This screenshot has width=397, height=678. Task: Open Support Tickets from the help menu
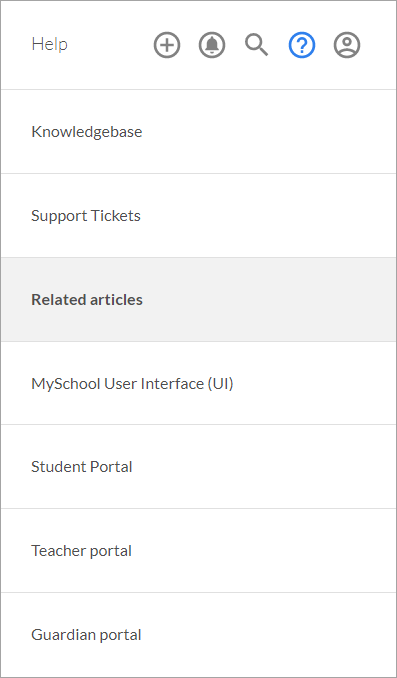pos(198,215)
